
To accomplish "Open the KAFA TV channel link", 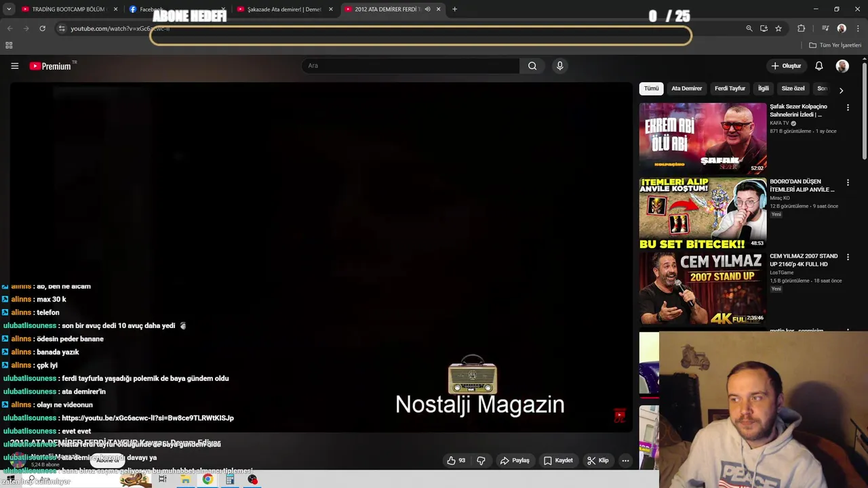I will click(779, 123).
